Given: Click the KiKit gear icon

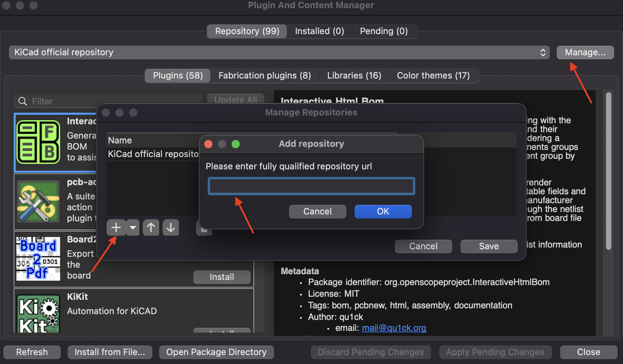Looking at the screenshot, I should (x=38, y=312).
